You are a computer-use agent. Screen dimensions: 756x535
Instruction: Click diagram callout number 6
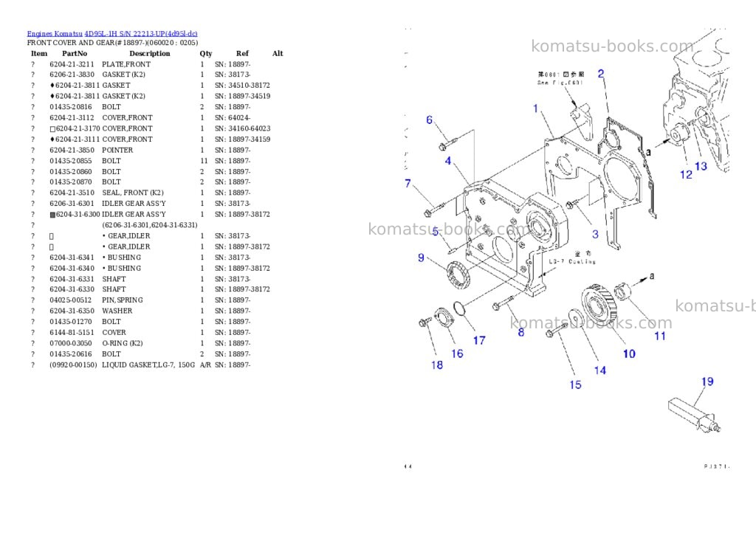[x=429, y=120]
